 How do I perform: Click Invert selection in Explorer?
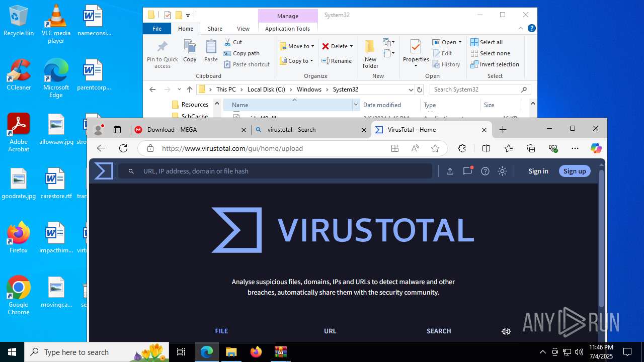pyautogui.click(x=495, y=64)
